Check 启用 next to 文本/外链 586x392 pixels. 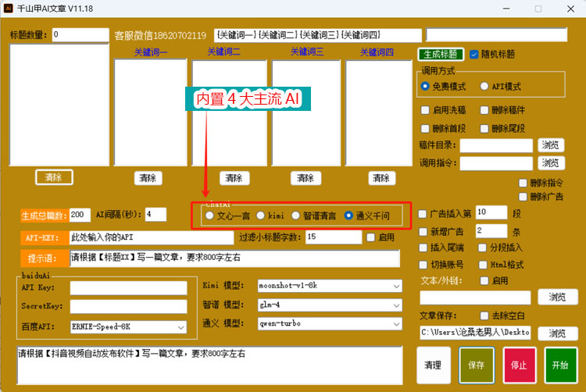pos(484,281)
